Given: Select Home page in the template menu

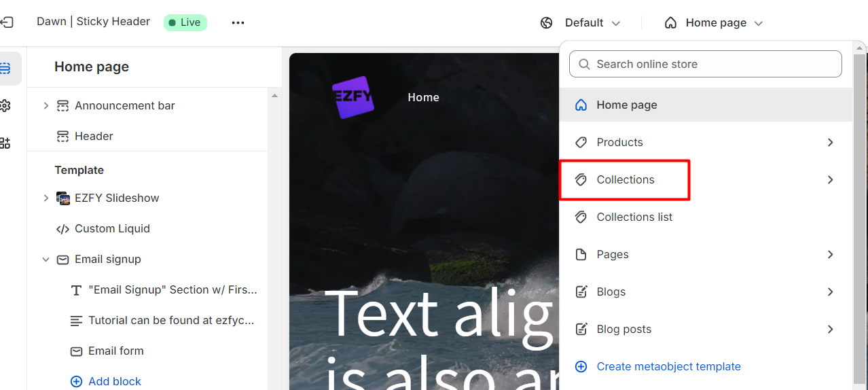Looking at the screenshot, I should [706, 105].
